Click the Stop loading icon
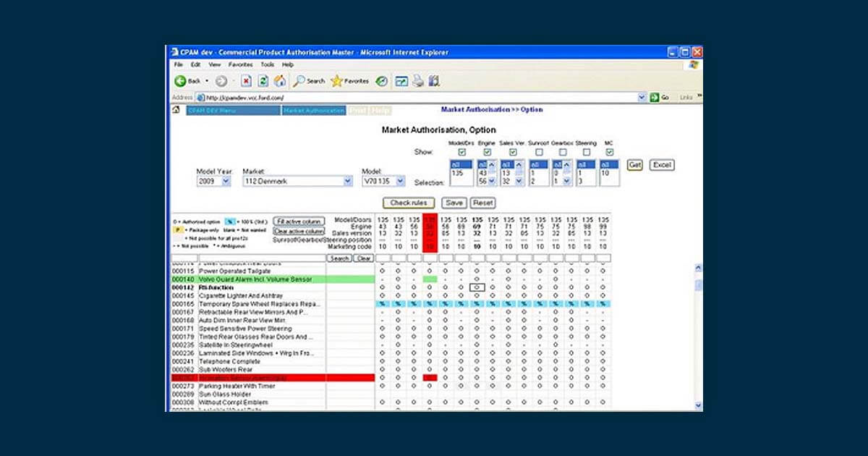This screenshot has height=456, width=868. tap(245, 81)
